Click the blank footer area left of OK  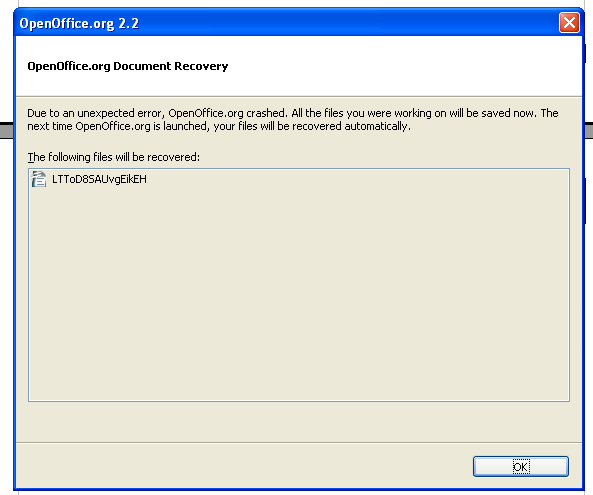click(242, 466)
